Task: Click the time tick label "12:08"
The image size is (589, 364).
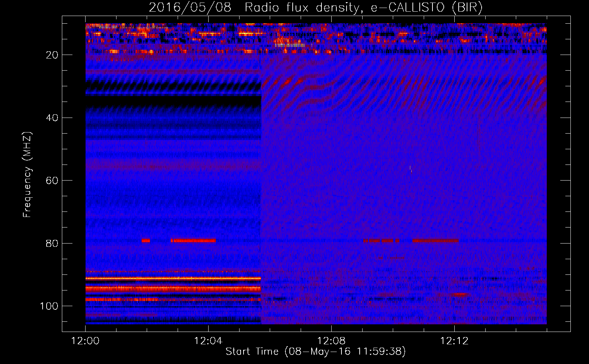Action: (x=331, y=341)
